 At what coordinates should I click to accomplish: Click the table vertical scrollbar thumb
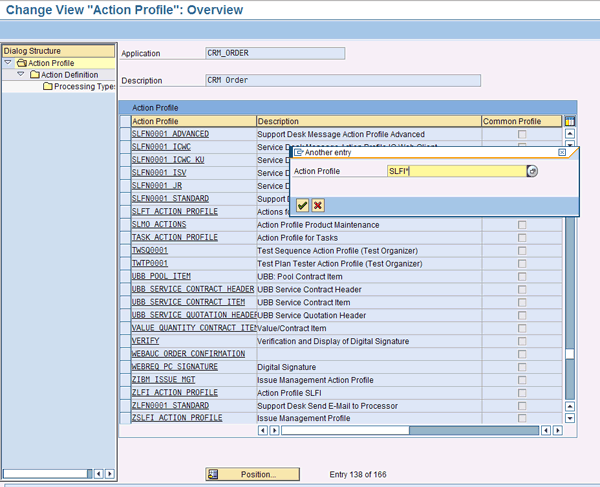(x=570, y=354)
